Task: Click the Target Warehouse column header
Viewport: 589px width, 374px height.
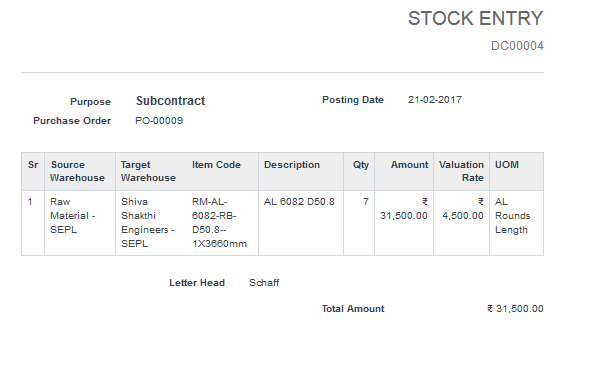Action: tap(148, 171)
